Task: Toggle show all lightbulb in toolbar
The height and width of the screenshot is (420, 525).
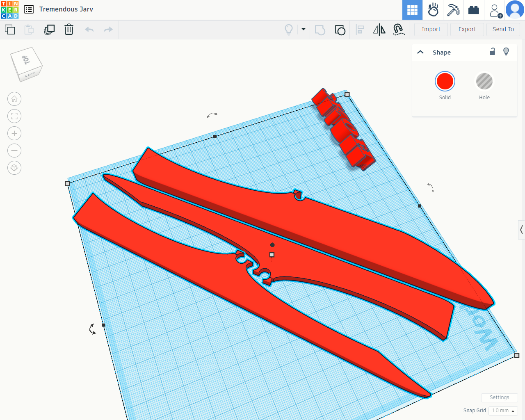Action: pyautogui.click(x=289, y=30)
